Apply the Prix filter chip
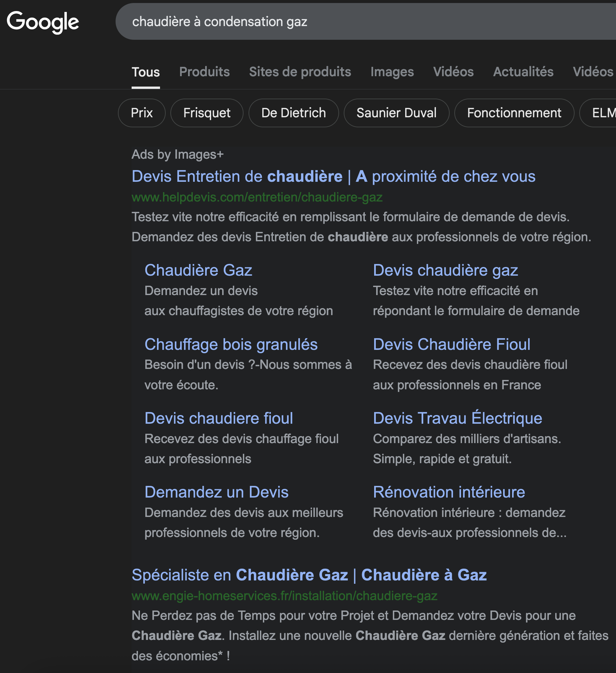This screenshot has height=673, width=616. 142,113
